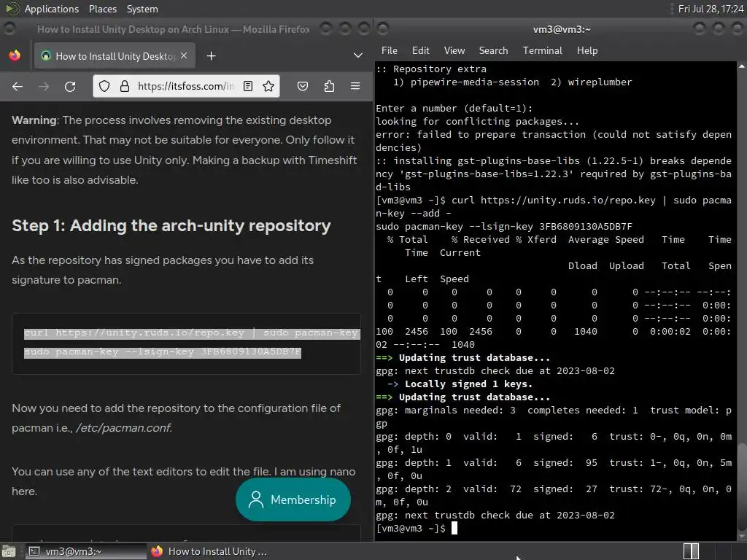This screenshot has width=747, height=560.
Task: Open the Pocket save icon
Action: pos(303,86)
